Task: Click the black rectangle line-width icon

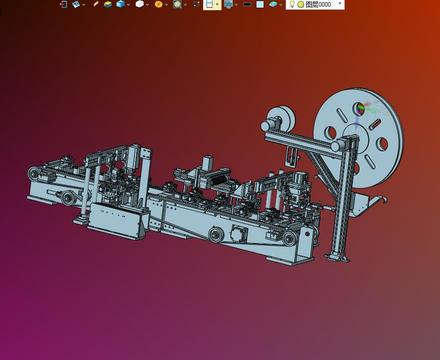Action: point(247,4)
